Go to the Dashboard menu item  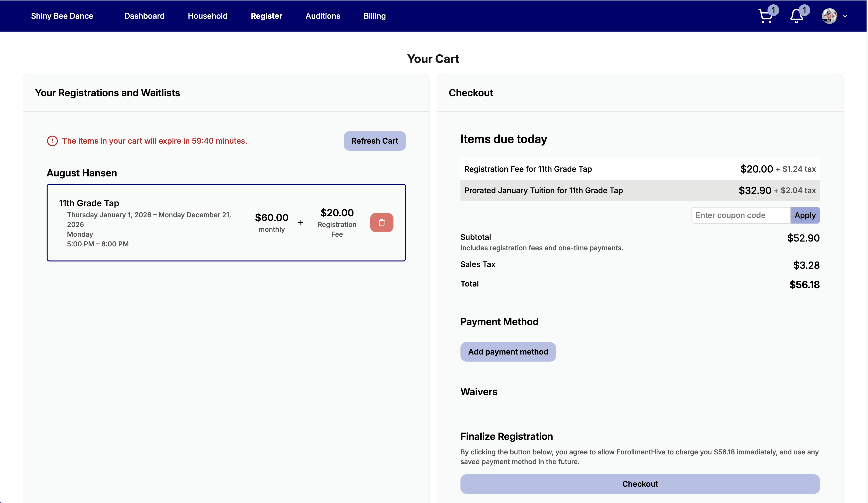click(x=144, y=16)
